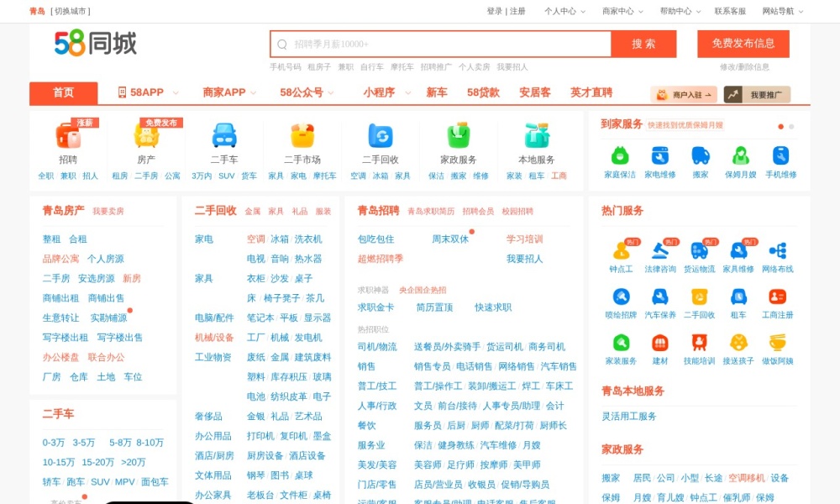Open the 品牌公寓 link
Image resolution: width=840 pixels, height=504 pixels.
click(x=60, y=259)
